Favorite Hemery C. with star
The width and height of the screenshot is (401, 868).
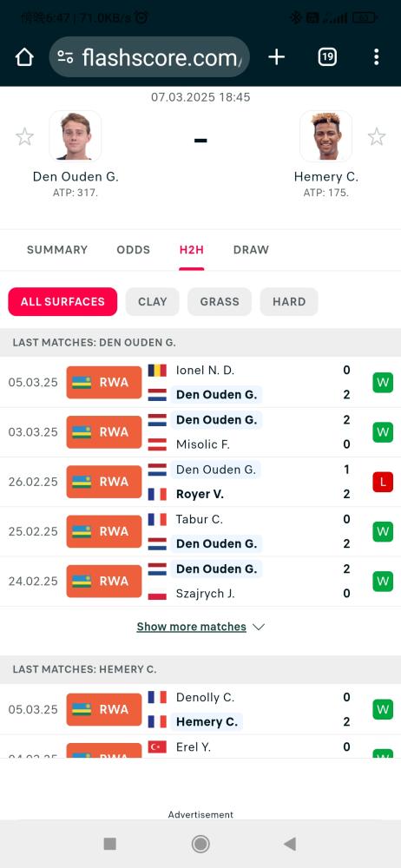pyautogui.click(x=377, y=136)
